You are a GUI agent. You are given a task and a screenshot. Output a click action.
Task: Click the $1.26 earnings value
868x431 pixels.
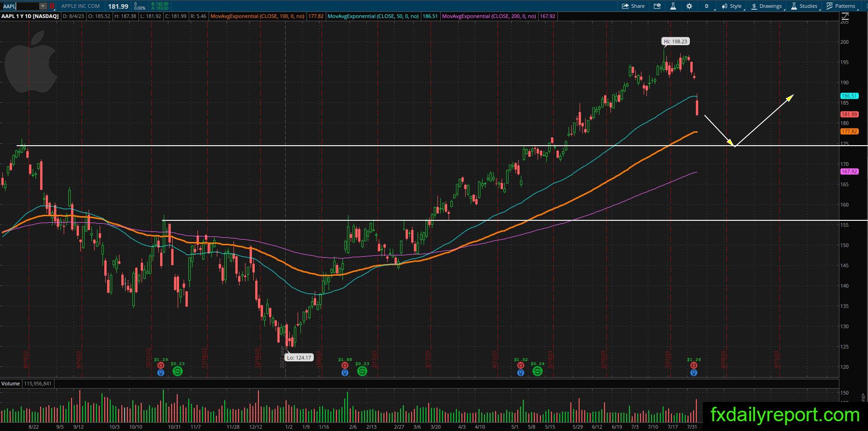[x=694, y=360]
